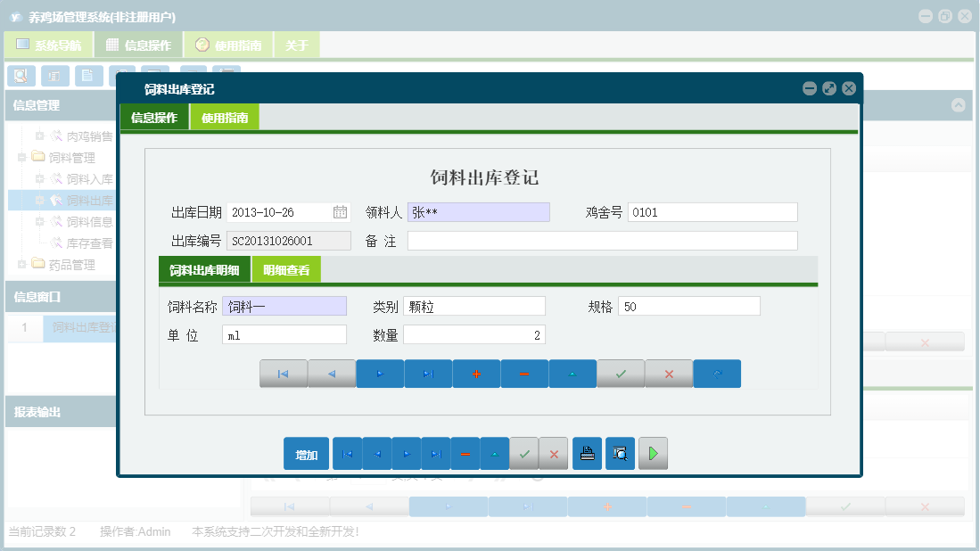Open the 关于 main menu tab
The image size is (980, 551).
[x=297, y=45]
